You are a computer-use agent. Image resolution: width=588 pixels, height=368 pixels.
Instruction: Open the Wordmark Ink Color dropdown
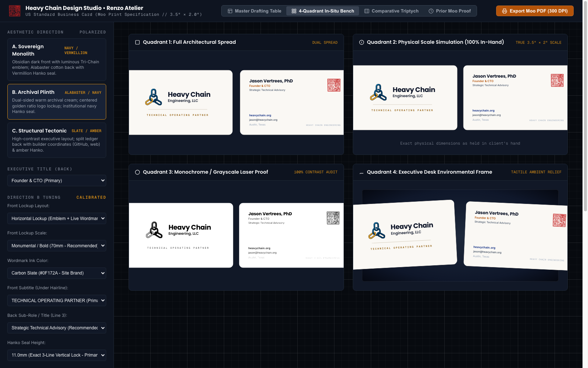(x=57, y=273)
